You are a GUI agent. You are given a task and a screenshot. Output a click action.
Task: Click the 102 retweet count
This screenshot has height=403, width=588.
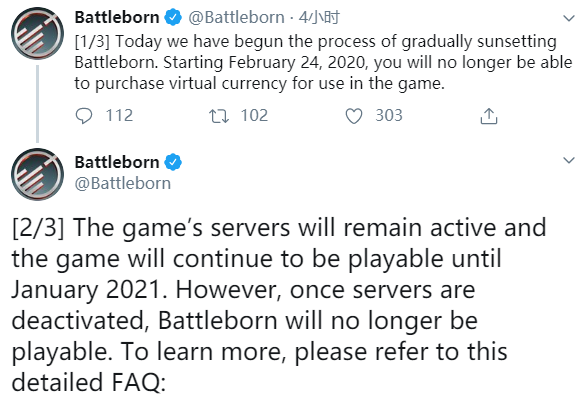pyautogui.click(x=254, y=115)
